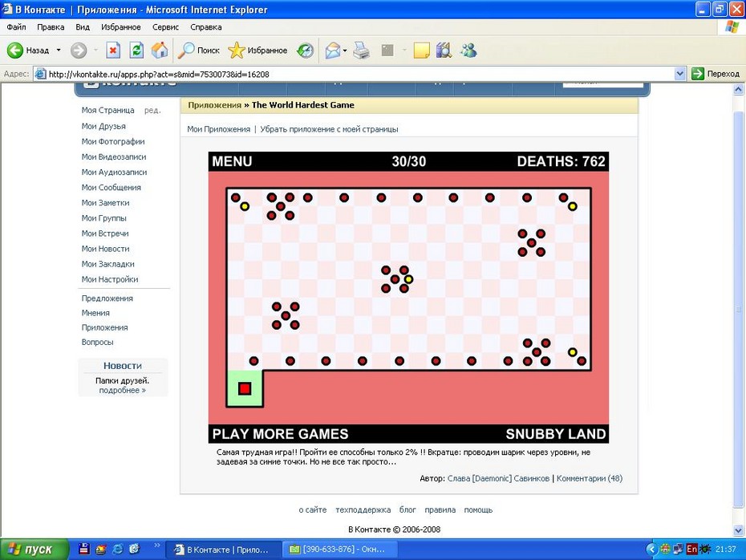Click the yellow coin in bottom-right corner
This screenshot has height=560, width=746.
pos(573,352)
